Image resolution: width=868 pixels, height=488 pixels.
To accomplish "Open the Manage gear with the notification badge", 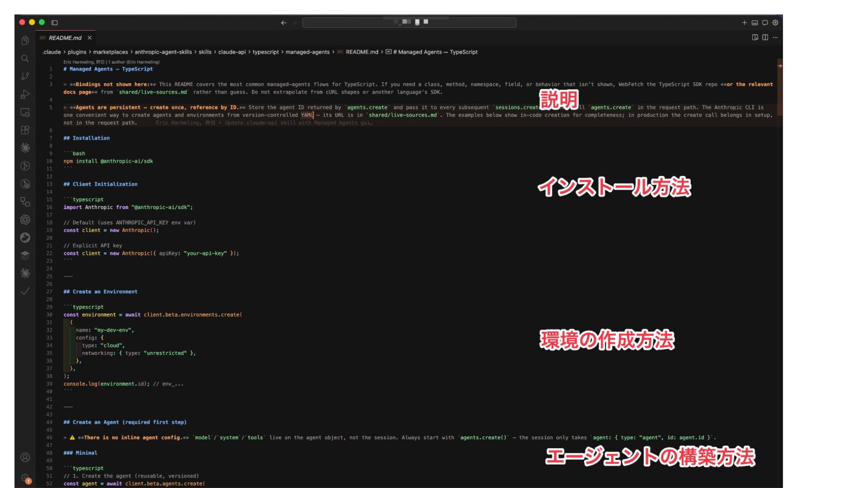I will coord(25,478).
